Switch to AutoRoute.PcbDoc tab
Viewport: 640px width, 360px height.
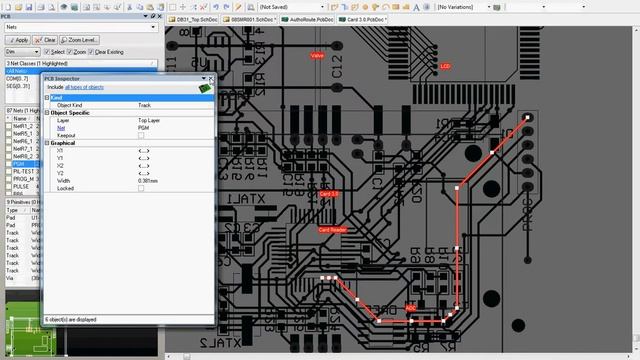307,20
